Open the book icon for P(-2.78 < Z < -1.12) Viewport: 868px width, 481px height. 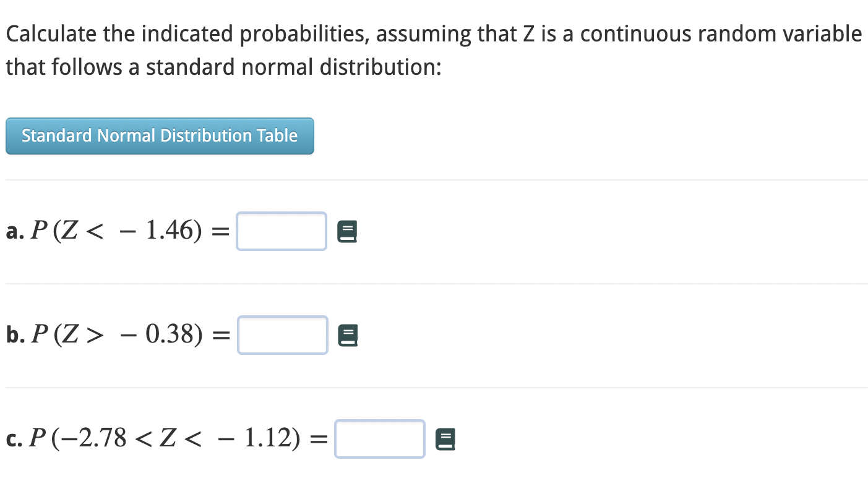click(x=445, y=439)
